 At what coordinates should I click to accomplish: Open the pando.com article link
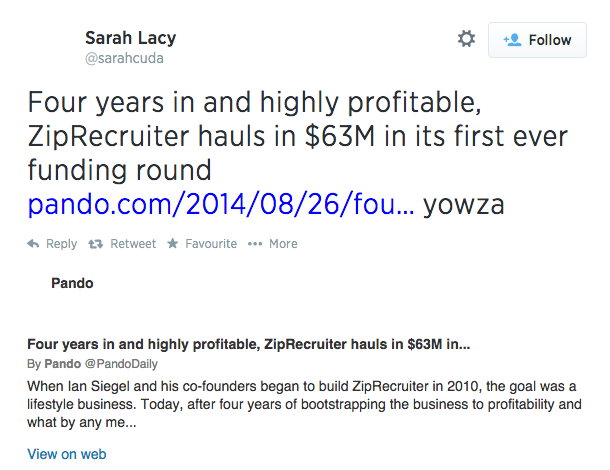tap(221, 205)
